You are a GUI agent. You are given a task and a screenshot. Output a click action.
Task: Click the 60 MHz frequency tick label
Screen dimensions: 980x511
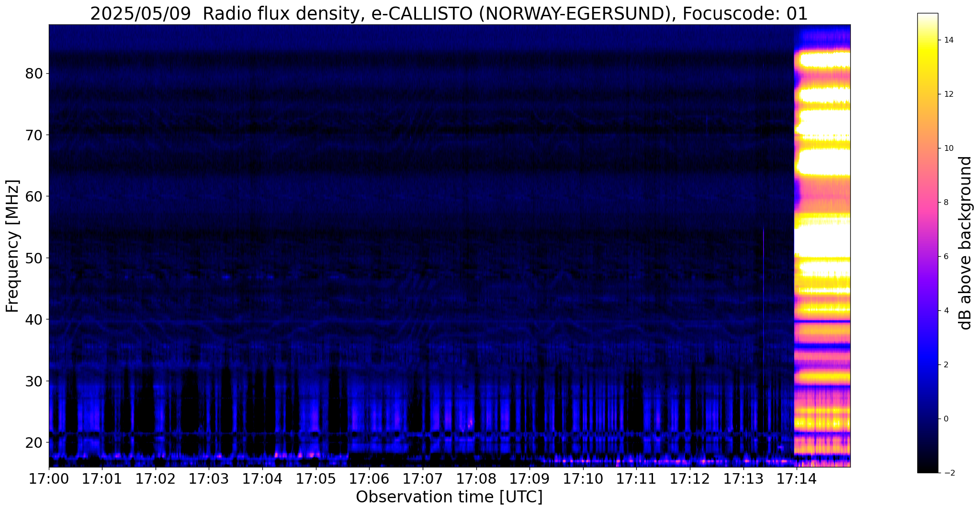pyautogui.click(x=35, y=196)
